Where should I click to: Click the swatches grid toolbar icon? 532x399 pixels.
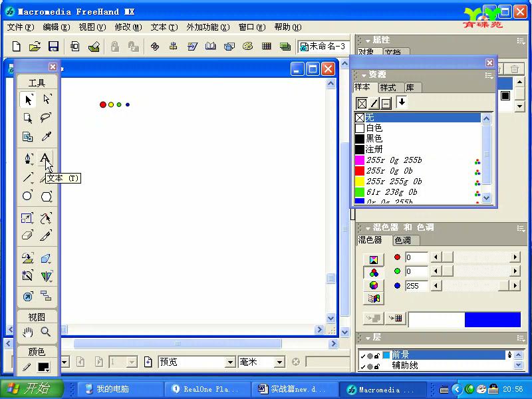[267, 46]
